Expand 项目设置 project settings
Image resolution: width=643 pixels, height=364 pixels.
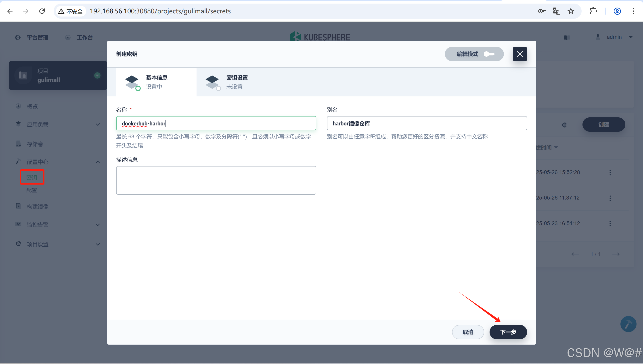pos(58,244)
